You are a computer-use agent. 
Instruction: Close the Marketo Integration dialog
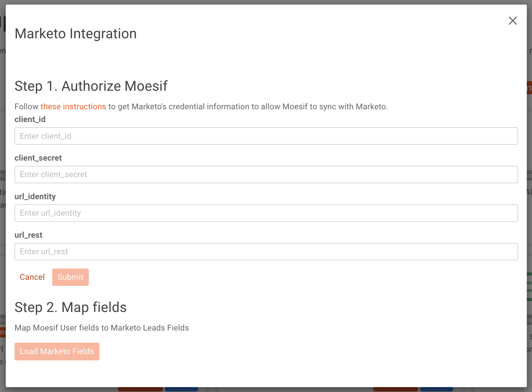pos(513,21)
